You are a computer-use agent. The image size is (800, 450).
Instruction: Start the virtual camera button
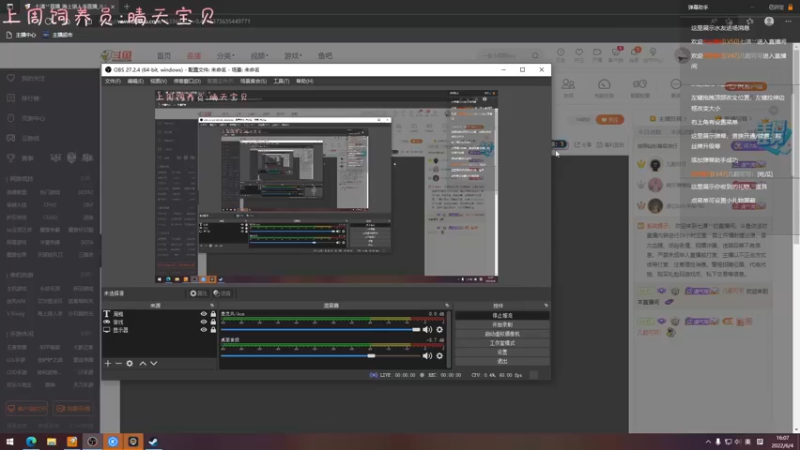tap(502, 334)
